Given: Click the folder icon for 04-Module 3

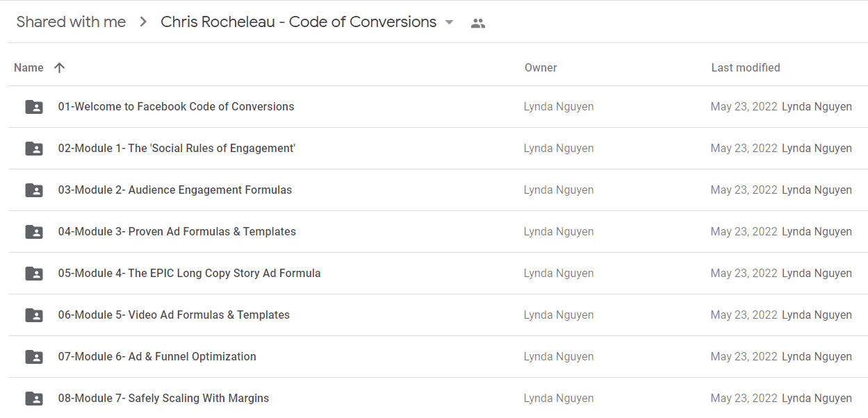Looking at the screenshot, I should [x=33, y=232].
